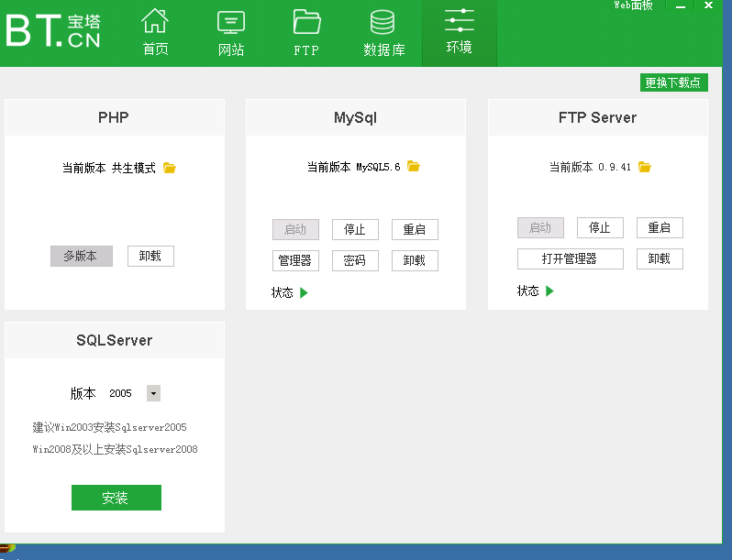Click the FTP Server panel header
732x560 pixels.
(597, 117)
